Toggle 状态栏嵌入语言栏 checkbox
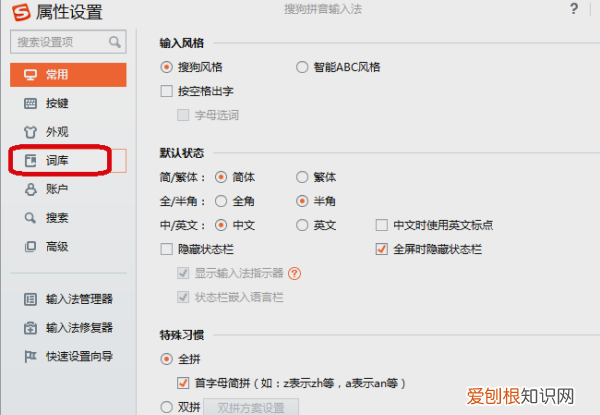Screen dimensions: 600x415 (x=183, y=297)
